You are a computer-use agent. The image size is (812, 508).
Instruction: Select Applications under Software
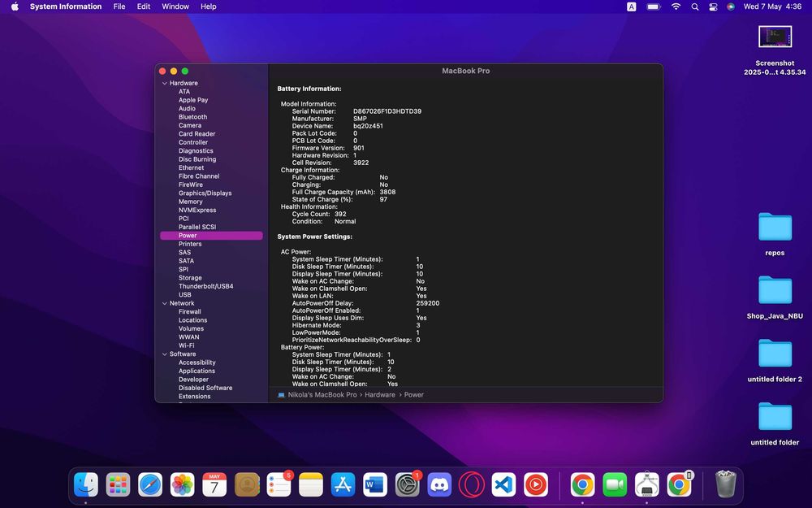pyautogui.click(x=197, y=371)
